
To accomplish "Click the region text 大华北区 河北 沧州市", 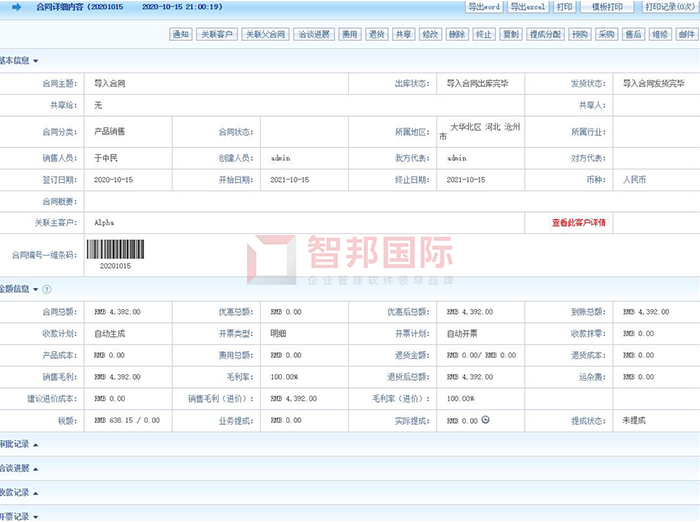I will point(480,131).
